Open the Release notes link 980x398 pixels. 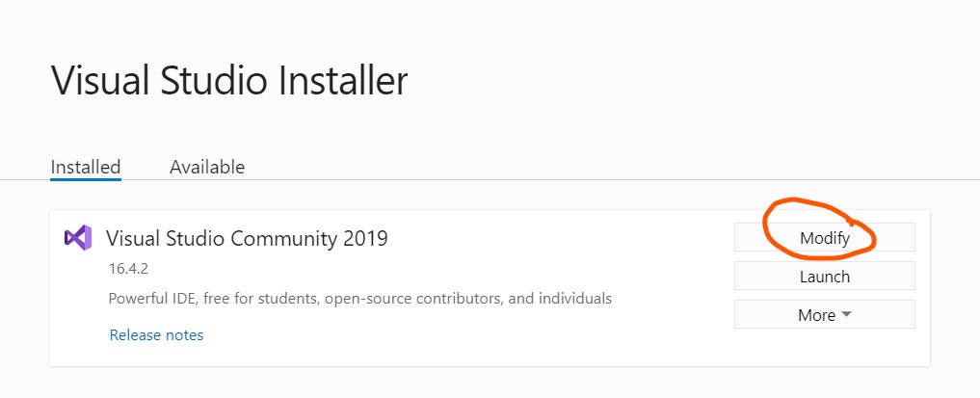tap(156, 335)
